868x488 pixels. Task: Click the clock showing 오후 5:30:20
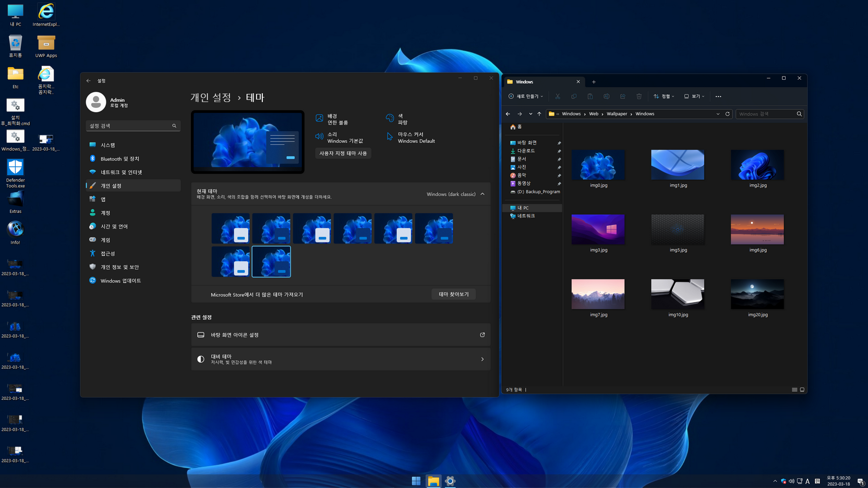(x=839, y=478)
